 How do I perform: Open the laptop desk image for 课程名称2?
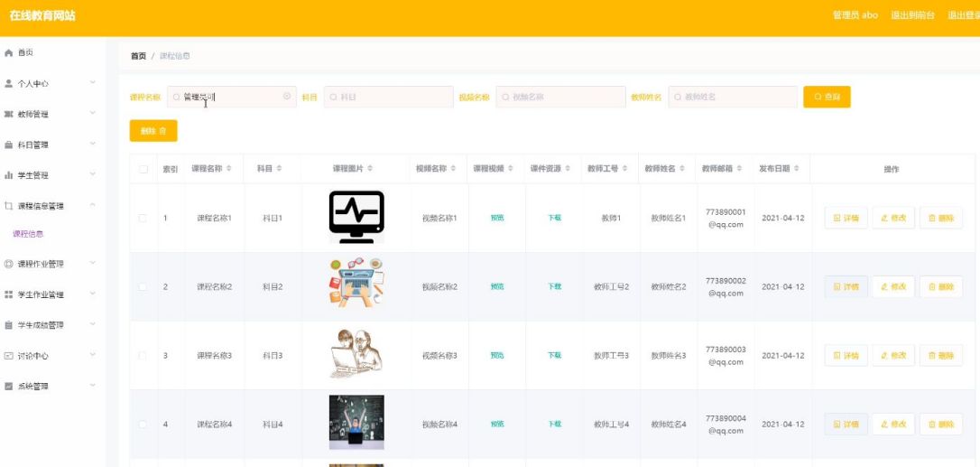pyautogui.click(x=356, y=283)
